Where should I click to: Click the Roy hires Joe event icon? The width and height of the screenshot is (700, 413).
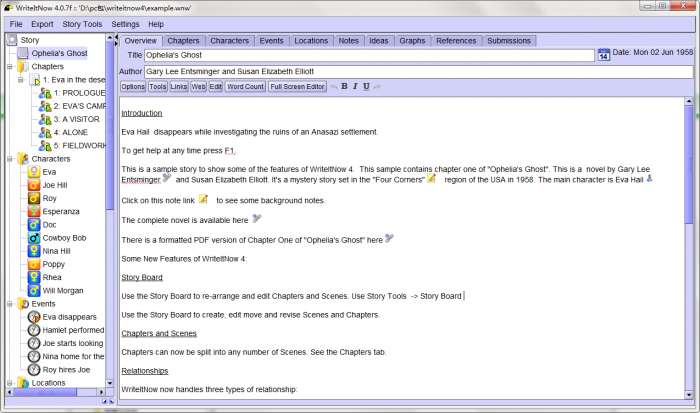pyautogui.click(x=34, y=370)
